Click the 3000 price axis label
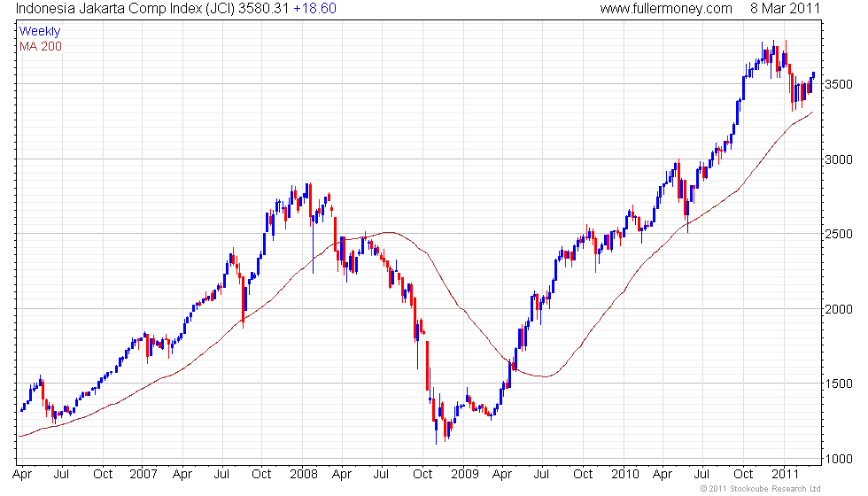The image size is (868, 496). coord(839,159)
